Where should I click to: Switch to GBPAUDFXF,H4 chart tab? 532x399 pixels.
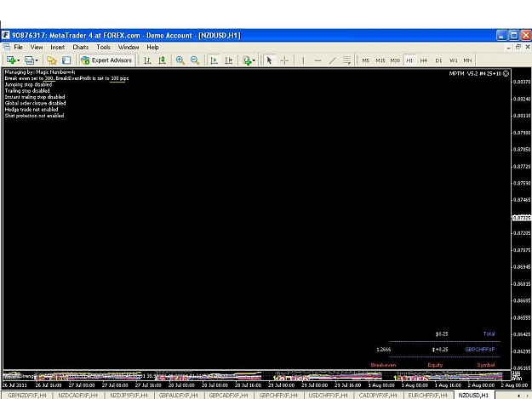tap(179, 396)
